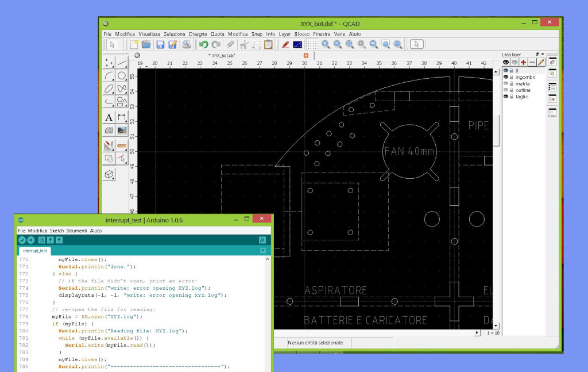Click the Undo icon in QCAD toolbar
Screen dimensions: 588x372
click(204, 45)
